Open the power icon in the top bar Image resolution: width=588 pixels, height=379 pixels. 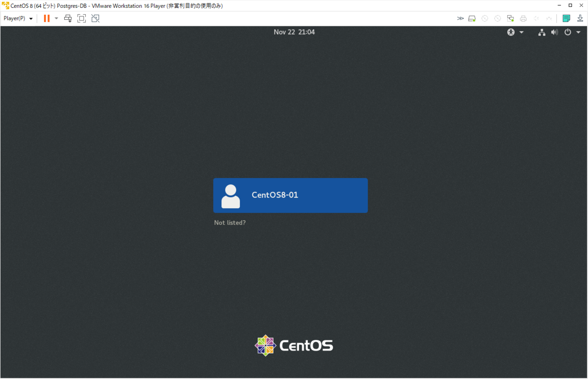tap(567, 32)
